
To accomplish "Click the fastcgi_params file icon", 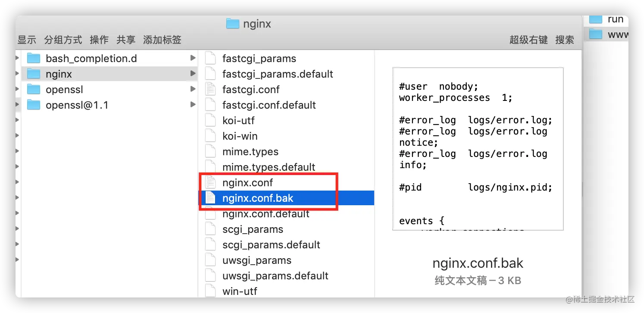I will [x=210, y=58].
